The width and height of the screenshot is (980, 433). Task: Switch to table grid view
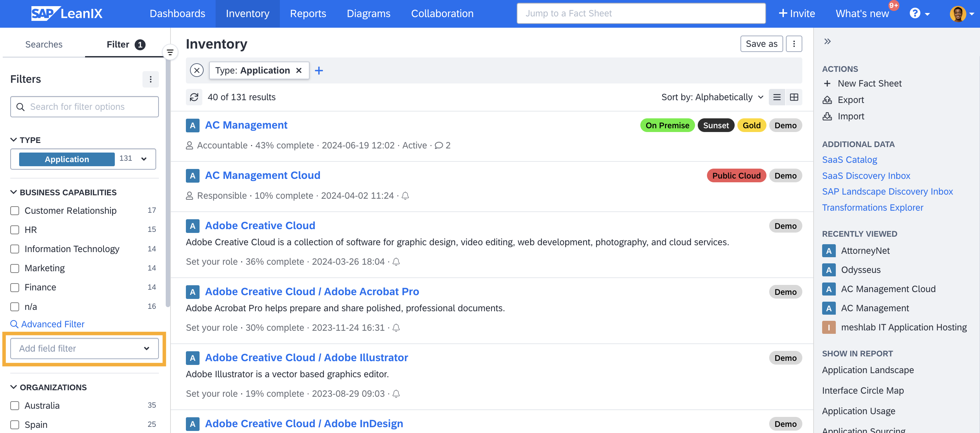point(794,97)
